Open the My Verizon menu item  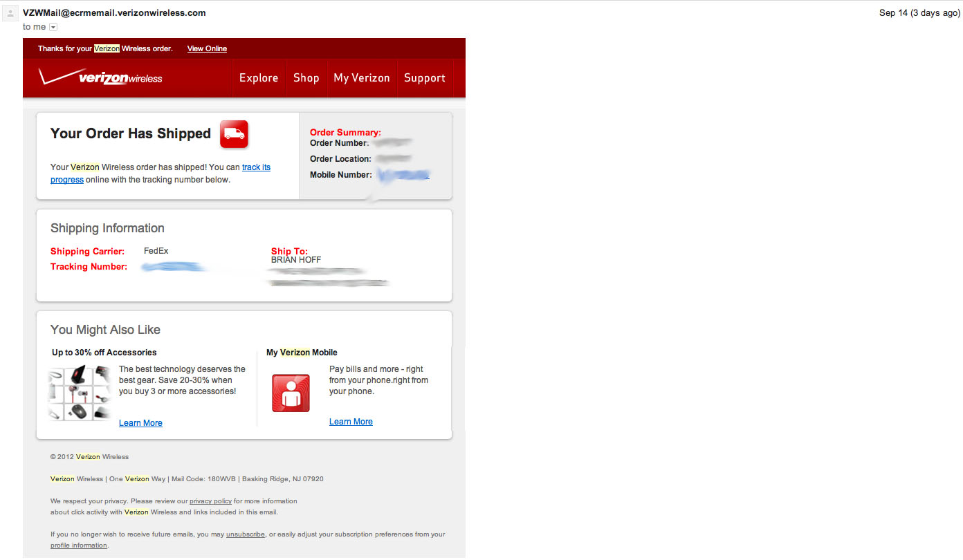[362, 78]
